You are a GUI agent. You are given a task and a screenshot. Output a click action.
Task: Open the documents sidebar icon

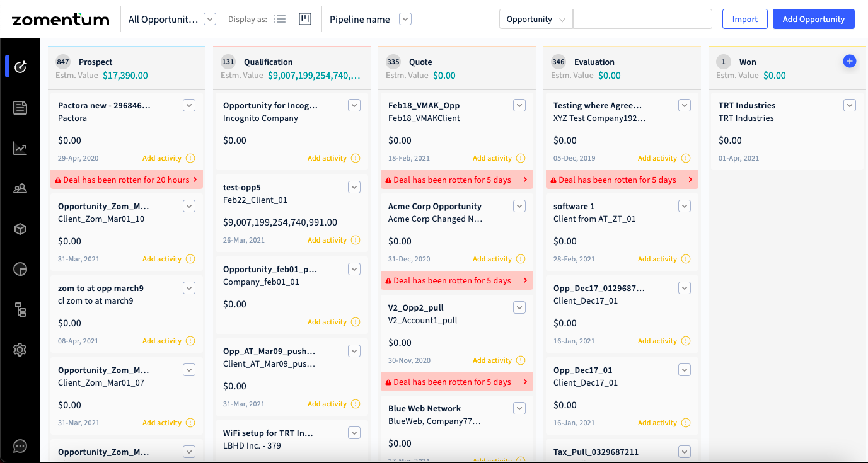20,108
